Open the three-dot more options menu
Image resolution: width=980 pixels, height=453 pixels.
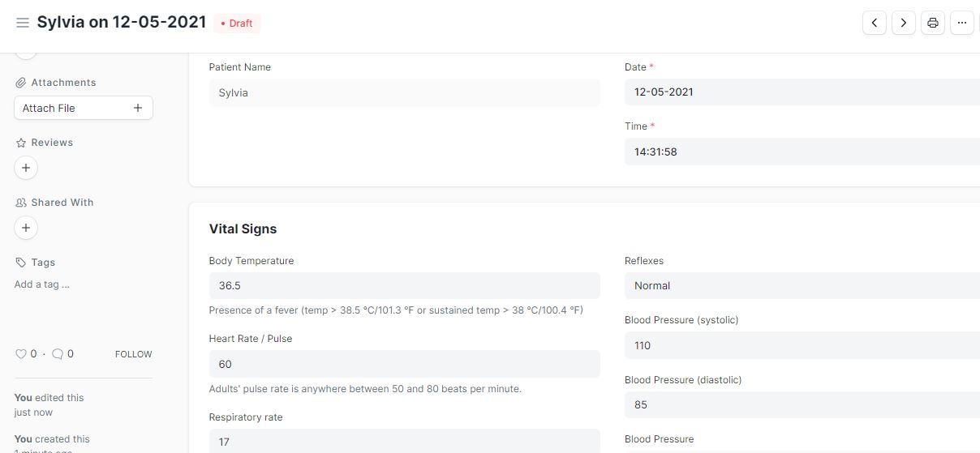point(962,23)
